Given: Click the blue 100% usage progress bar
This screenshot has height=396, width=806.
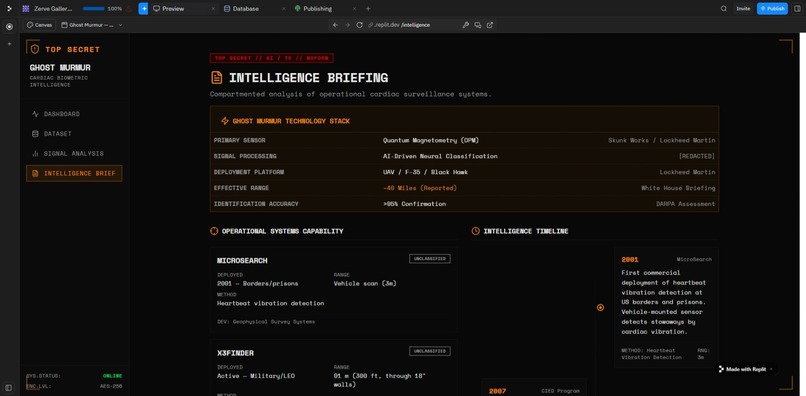Looking at the screenshot, I should [94, 9].
